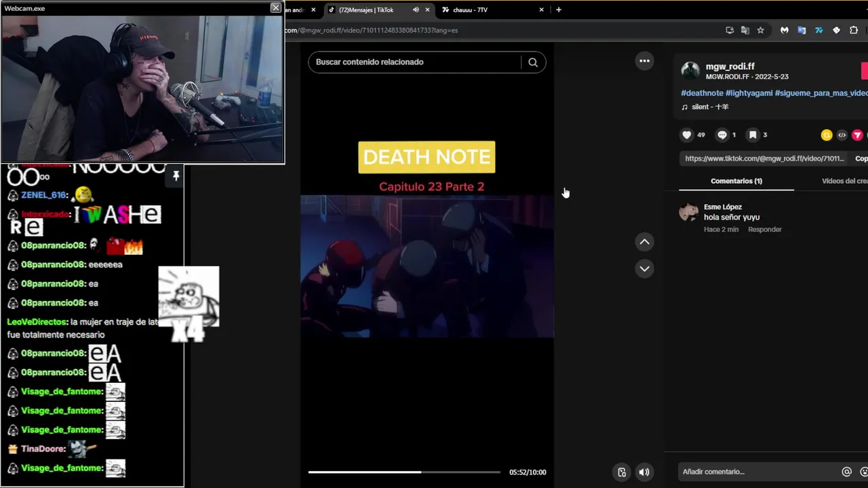The width and height of the screenshot is (868, 488).
Task: Click the Buscar contenido relacionado search field
Action: tap(414, 62)
